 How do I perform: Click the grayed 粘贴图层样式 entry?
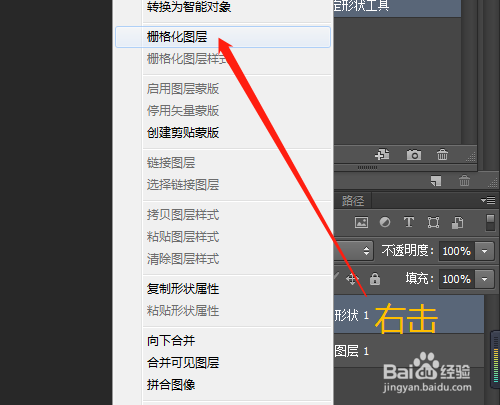pos(183,237)
